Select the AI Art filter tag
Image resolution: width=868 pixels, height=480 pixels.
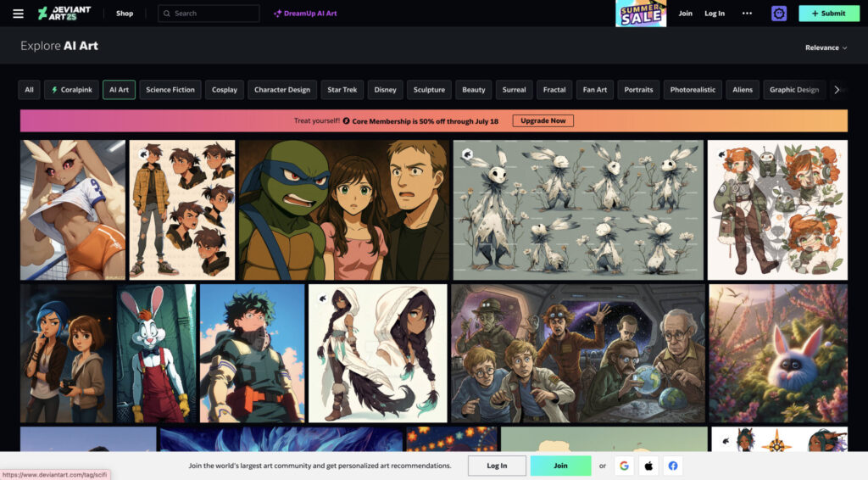[x=119, y=90]
